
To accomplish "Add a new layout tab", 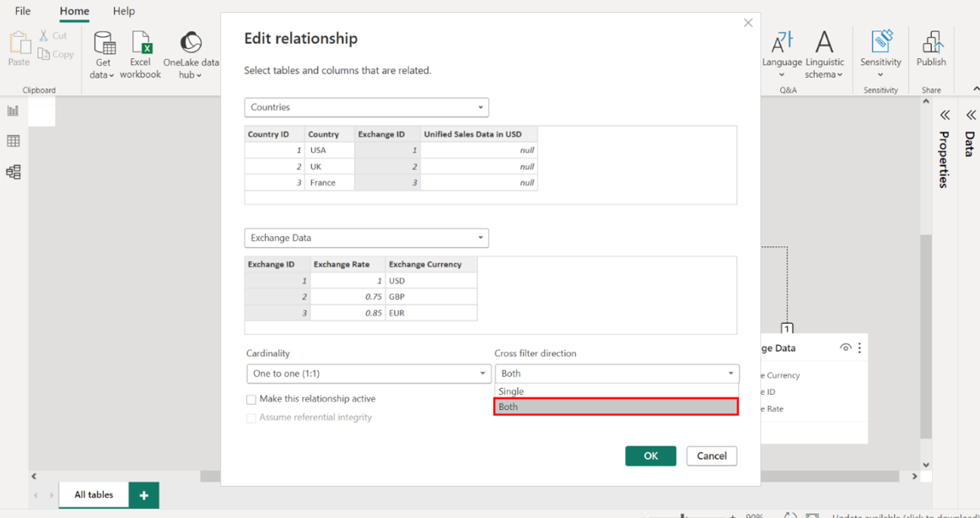I will (144, 495).
